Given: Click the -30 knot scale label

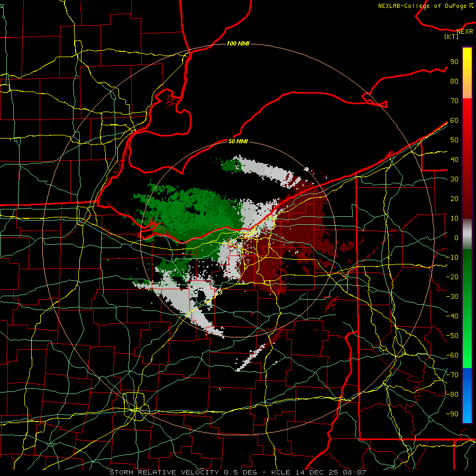Looking at the screenshot, I should 452,296.
